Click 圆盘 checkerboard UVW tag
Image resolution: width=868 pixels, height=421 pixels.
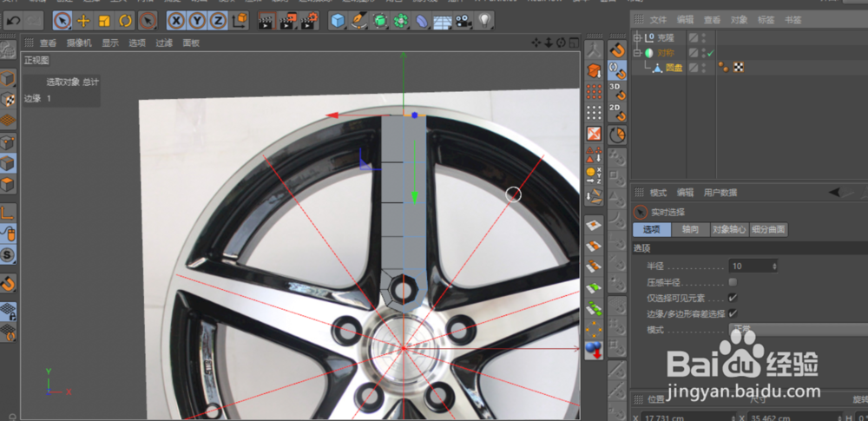point(739,67)
